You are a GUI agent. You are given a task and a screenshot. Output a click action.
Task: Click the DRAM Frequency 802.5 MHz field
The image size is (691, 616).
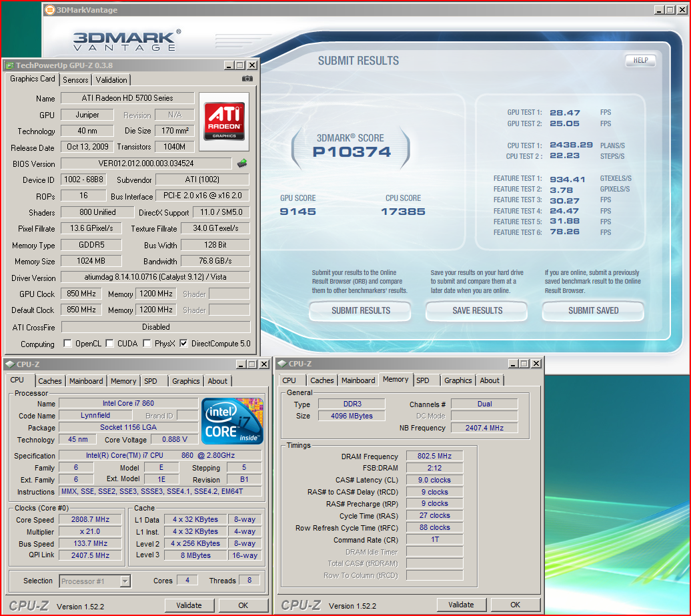pos(434,456)
